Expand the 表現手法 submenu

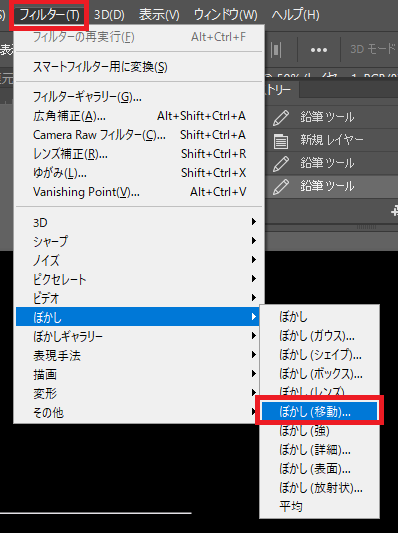pos(137,356)
